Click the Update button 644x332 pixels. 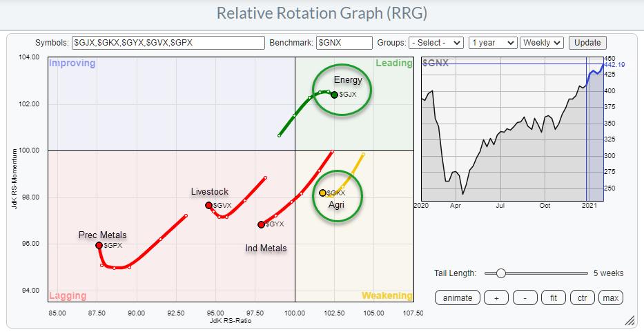point(588,43)
